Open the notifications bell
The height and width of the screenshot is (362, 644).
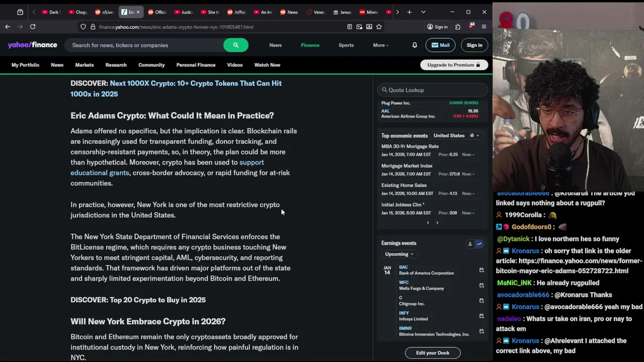pyautogui.click(x=415, y=45)
